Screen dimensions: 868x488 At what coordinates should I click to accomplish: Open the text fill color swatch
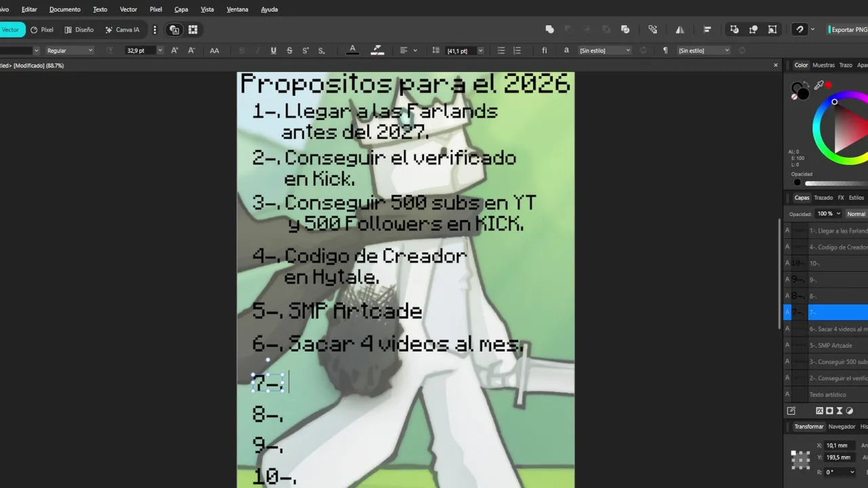coord(353,50)
